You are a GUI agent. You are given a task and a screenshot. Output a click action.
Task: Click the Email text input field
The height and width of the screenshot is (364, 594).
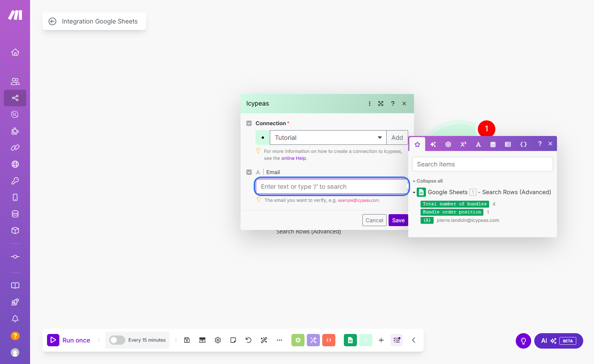[x=332, y=186]
